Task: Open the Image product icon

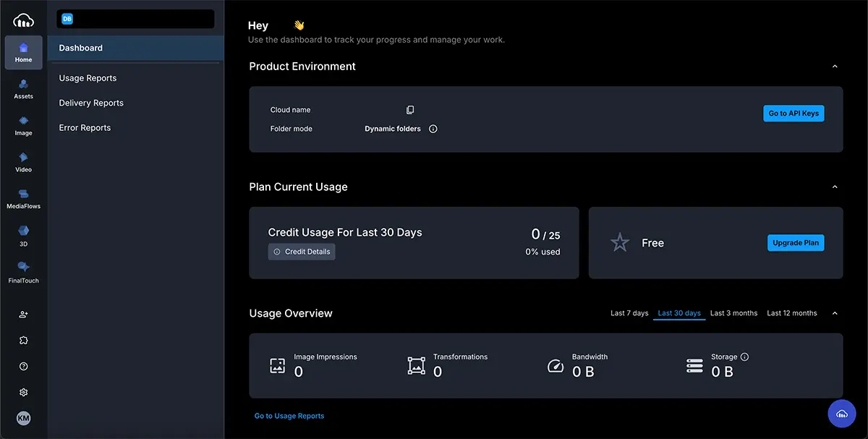Action: (23, 126)
